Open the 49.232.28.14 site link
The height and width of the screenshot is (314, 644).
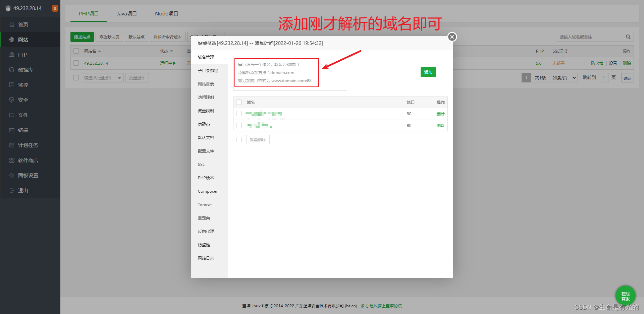click(x=96, y=63)
